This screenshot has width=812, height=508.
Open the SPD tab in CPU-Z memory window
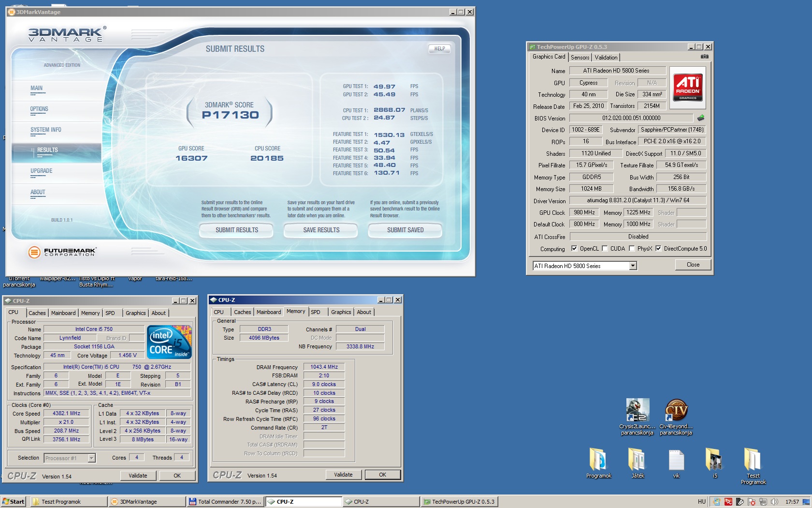[316, 312]
